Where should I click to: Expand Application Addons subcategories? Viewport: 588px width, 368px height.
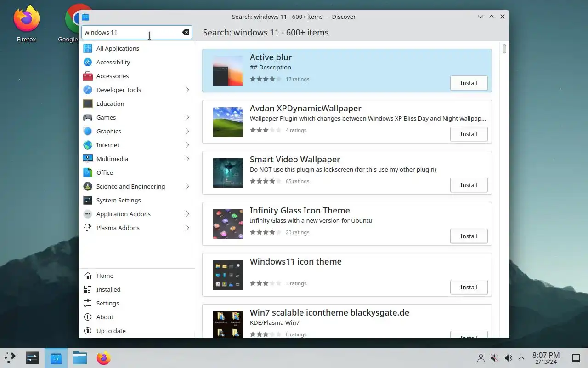187,214
